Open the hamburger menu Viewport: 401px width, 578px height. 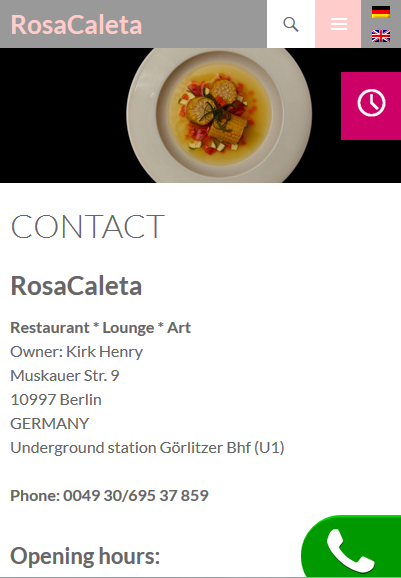[338, 24]
